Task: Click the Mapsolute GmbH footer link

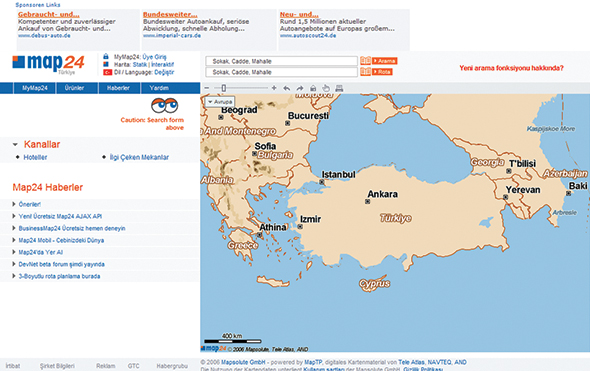Action: point(243,362)
